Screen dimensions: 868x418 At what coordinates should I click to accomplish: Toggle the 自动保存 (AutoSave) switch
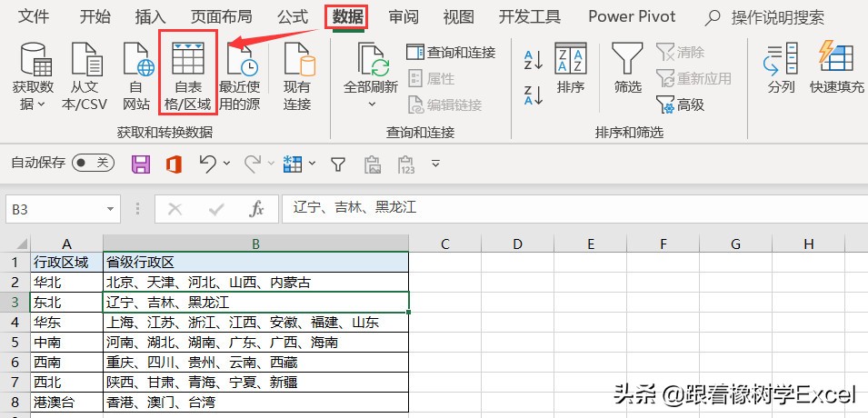point(93,163)
